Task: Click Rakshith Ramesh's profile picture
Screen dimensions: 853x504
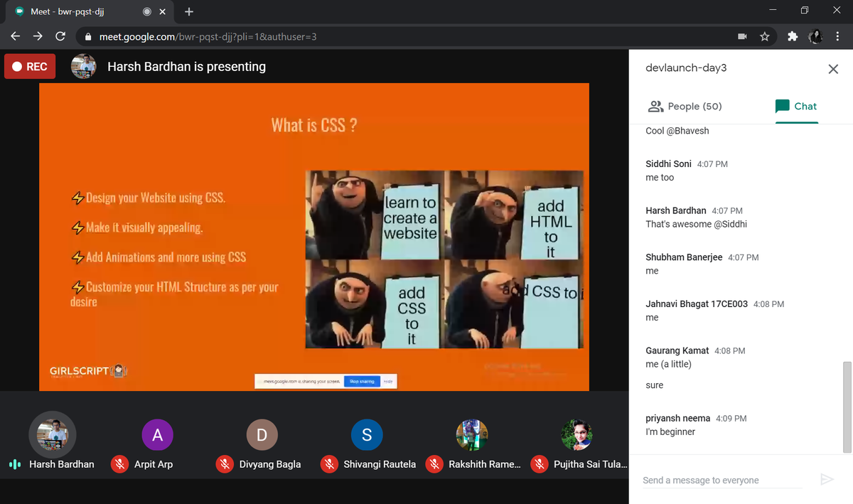Action: coord(472,435)
